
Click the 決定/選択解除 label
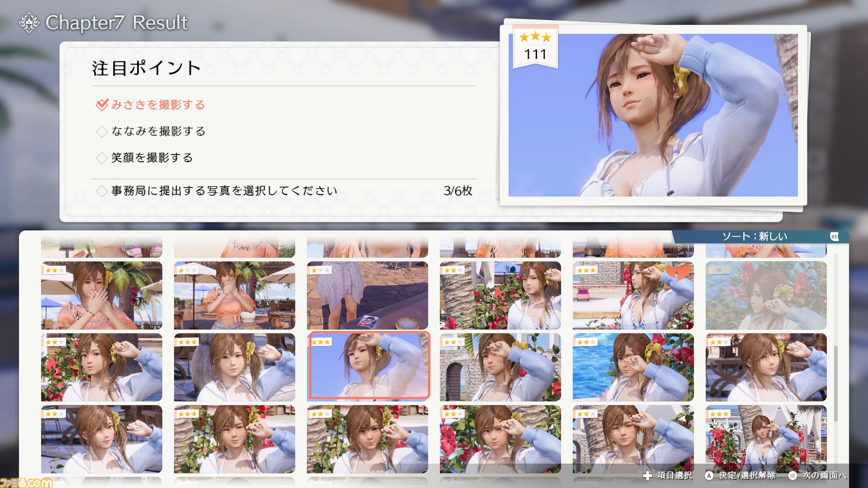pyautogui.click(x=747, y=476)
